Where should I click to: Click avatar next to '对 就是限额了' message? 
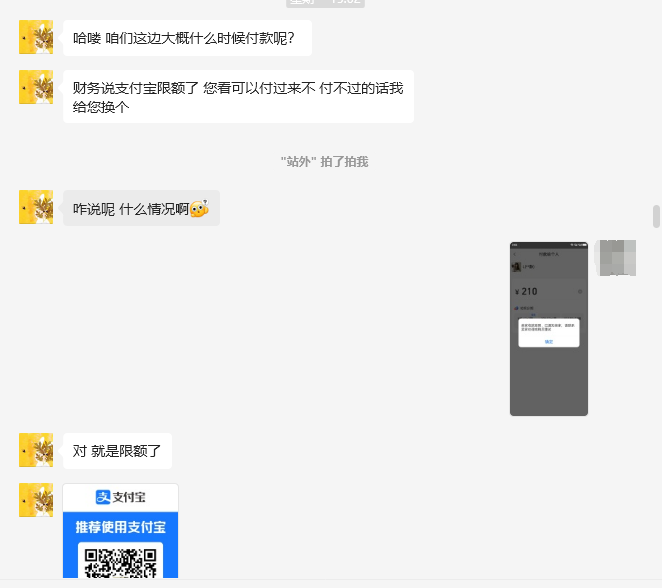coord(36,450)
